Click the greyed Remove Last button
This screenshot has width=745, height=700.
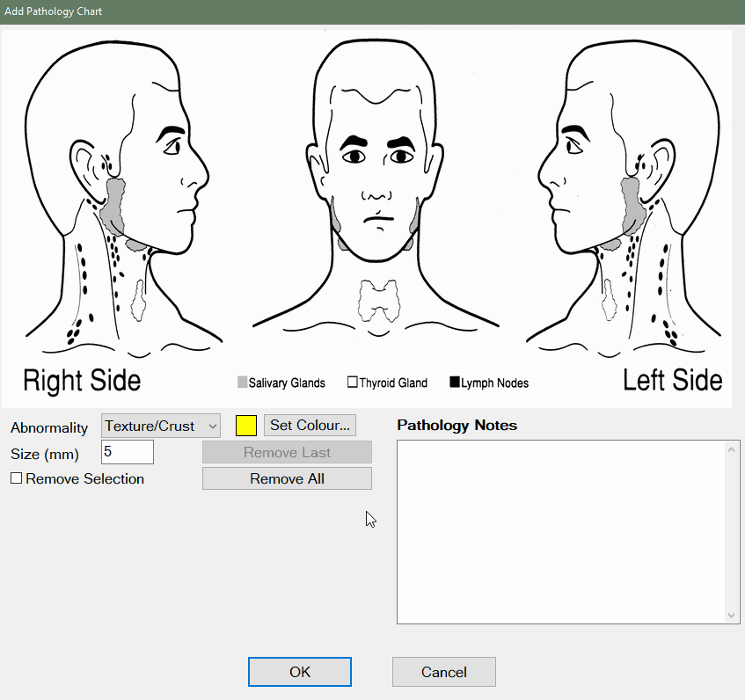pyautogui.click(x=287, y=452)
